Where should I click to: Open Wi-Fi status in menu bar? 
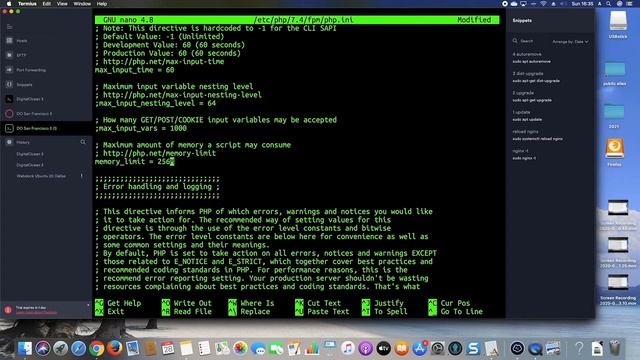(543, 4)
